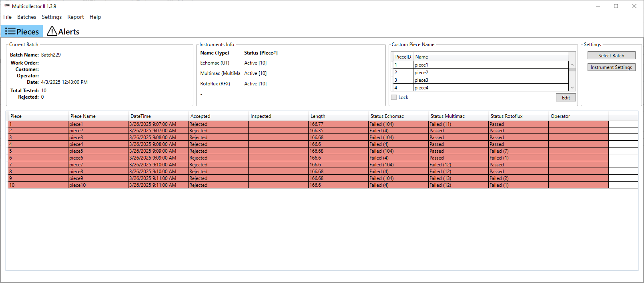Open the Help menu
644x283 pixels.
(x=95, y=17)
